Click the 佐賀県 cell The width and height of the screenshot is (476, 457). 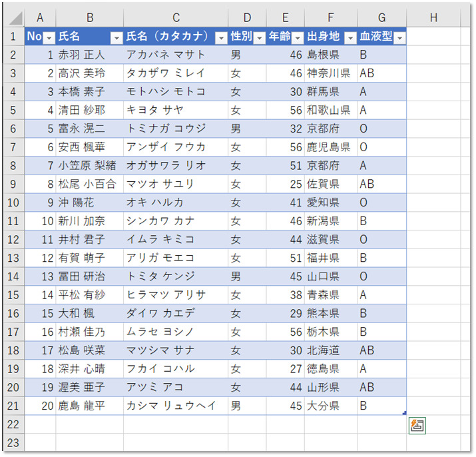point(331,184)
